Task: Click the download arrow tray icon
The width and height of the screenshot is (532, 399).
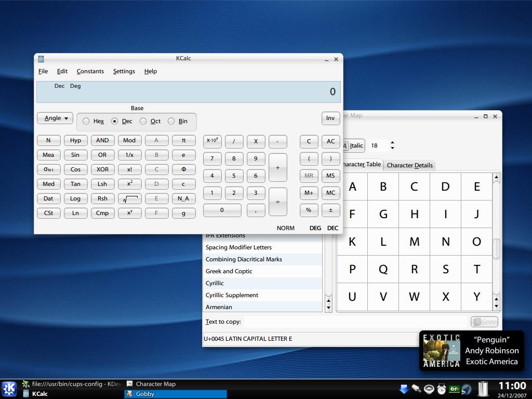Action: pyautogui.click(x=404, y=389)
